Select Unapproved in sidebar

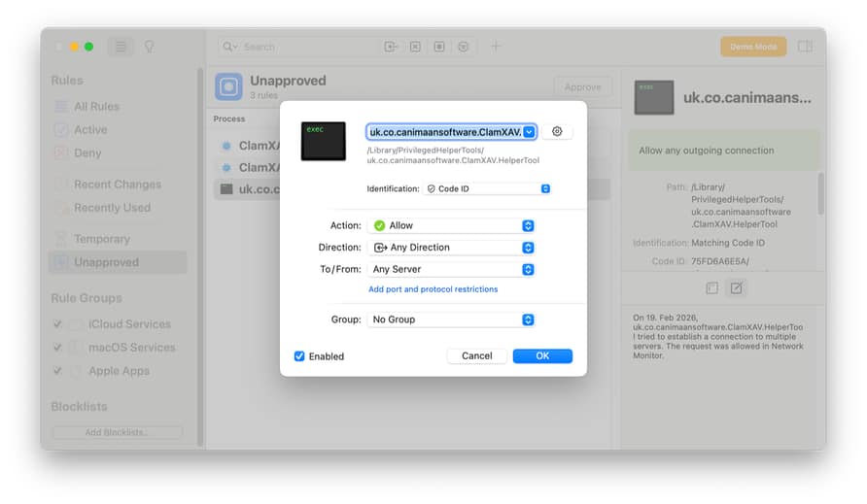point(119,262)
